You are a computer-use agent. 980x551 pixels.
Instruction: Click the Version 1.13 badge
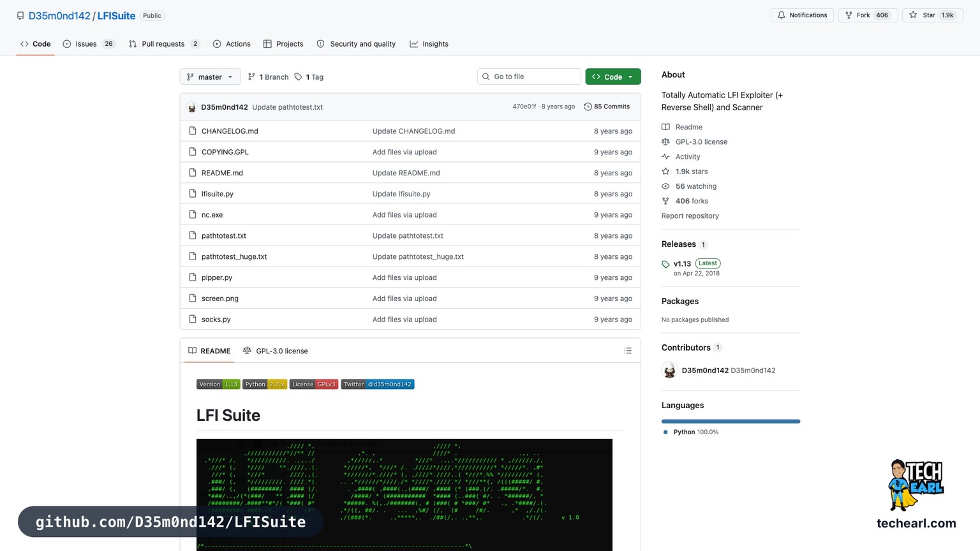tap(218, 384)
